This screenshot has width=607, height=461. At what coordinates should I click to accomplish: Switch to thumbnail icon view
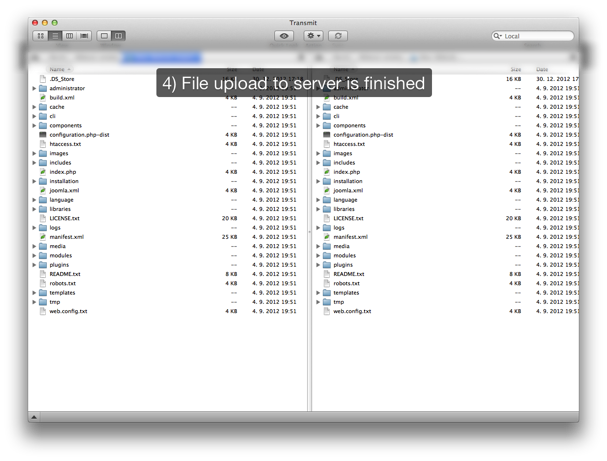[x=40, y=36]
